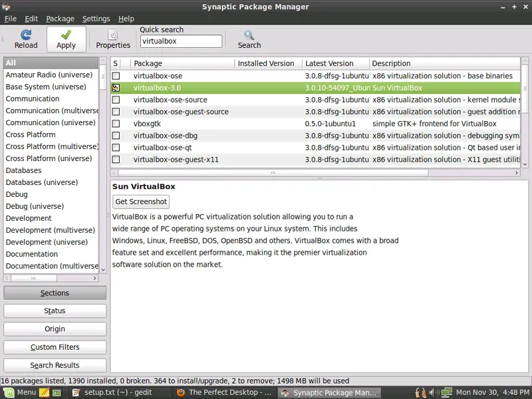Click the volume icon in the system tray
The height and width of the screenshot is (399, 532).
click(x=434, y=392)
